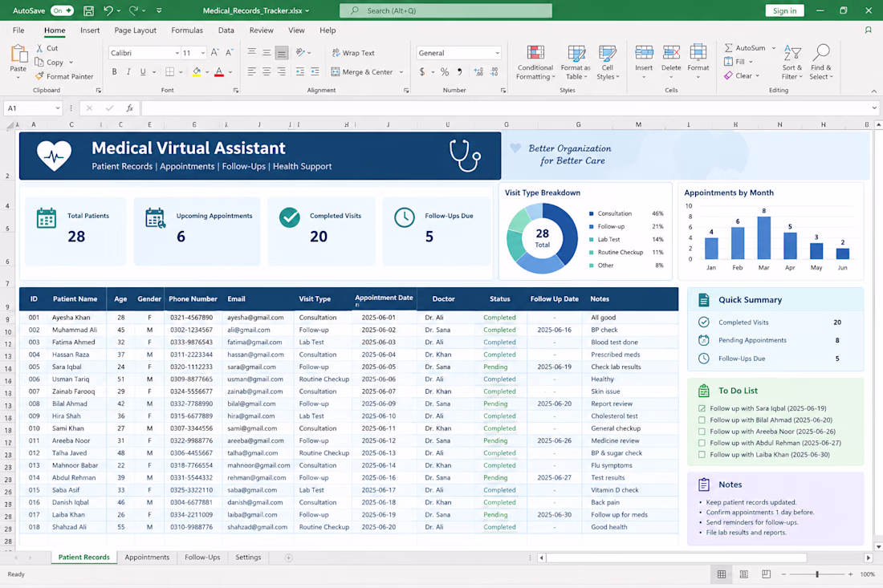Viewport: 883px width, 588px height.
Task: Click the font color A swatch
Action: point(219,71)
